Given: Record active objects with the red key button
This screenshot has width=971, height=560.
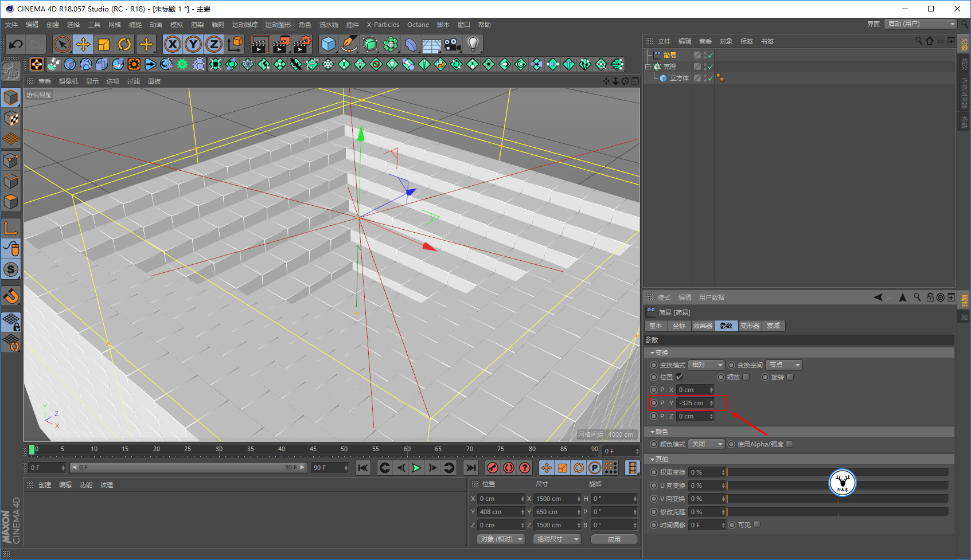Looking at the screenshot, I should point(492,468).
